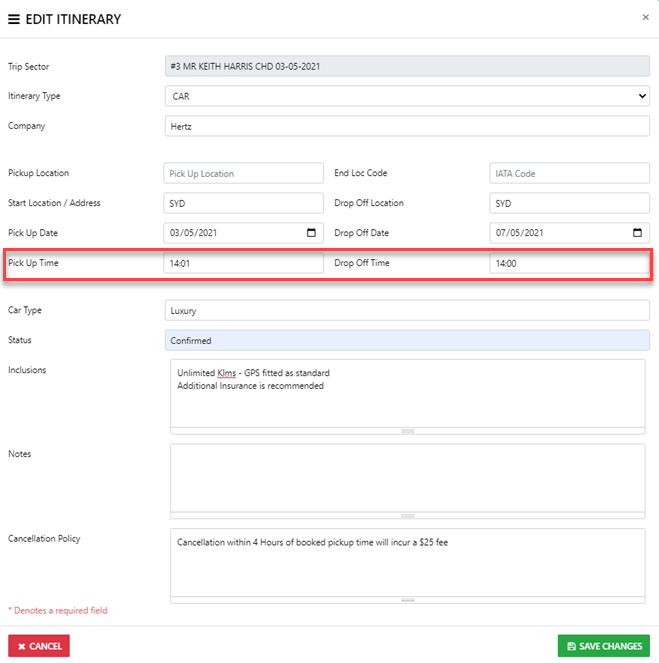659x663 pixels.
Task: Click the End Loc Code IATA field
Action: tap(569, 173)
